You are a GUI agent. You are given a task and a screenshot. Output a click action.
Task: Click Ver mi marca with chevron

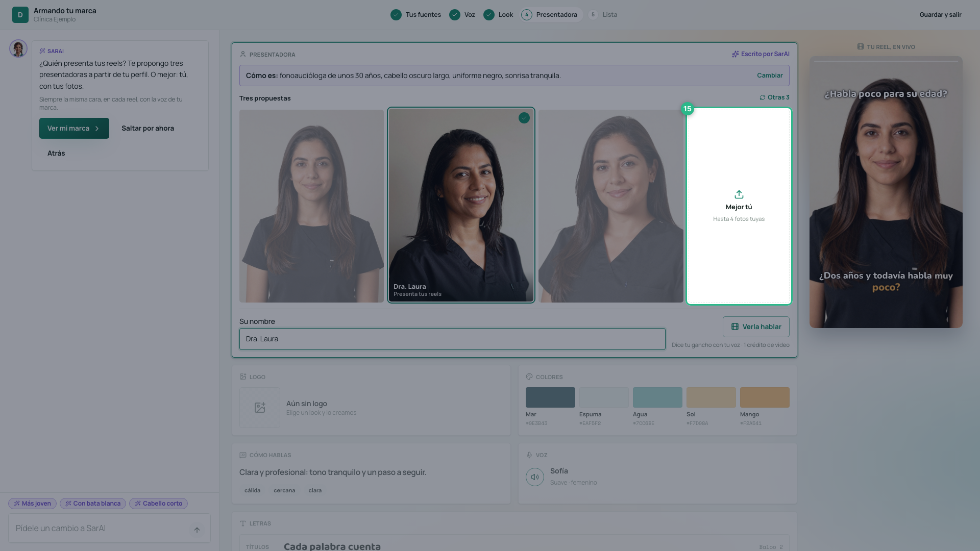pyautogui.click(x=74, y=128)
